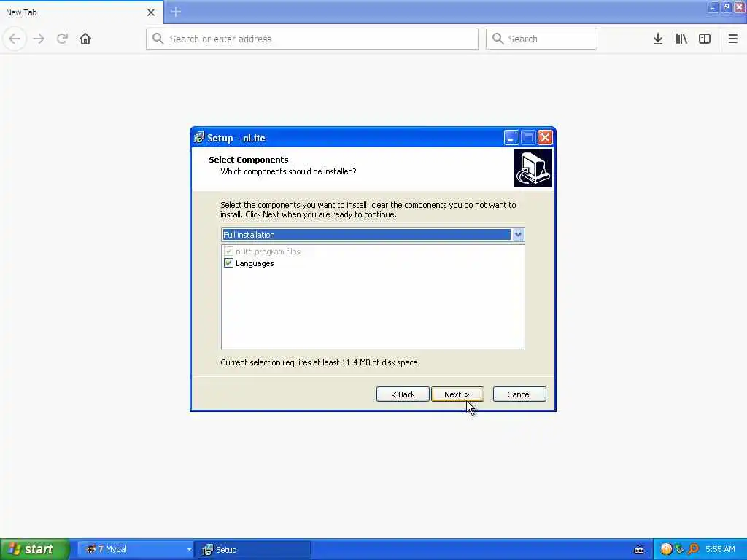Switch to the Mypal taskbar group
This screenshot has width=747, height=560.
135,549
